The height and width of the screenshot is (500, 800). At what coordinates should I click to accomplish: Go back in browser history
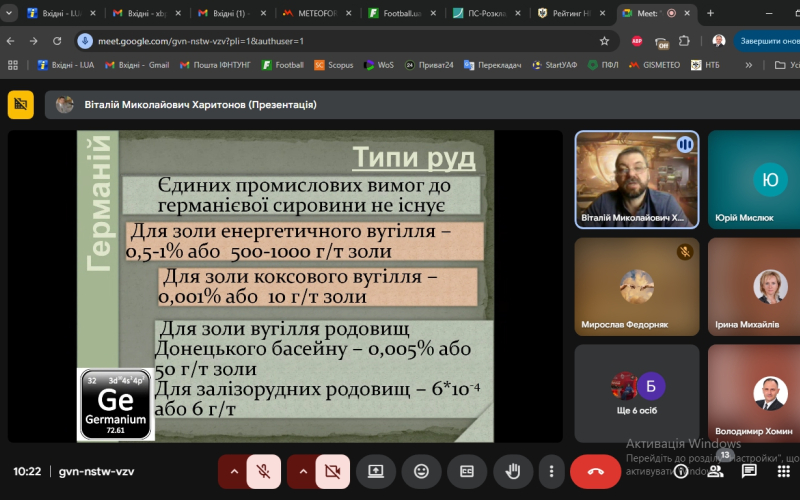pyautogui.click(x=11, y=41)
